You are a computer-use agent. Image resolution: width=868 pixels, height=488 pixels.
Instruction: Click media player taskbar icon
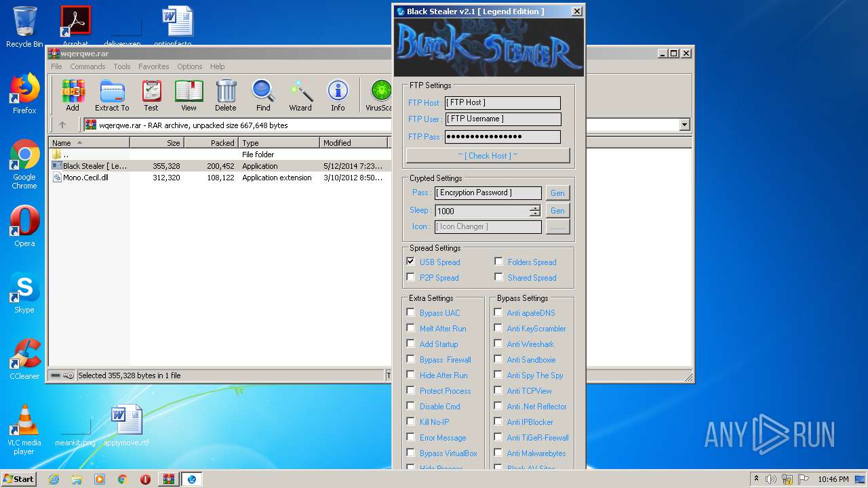point(100,479)
